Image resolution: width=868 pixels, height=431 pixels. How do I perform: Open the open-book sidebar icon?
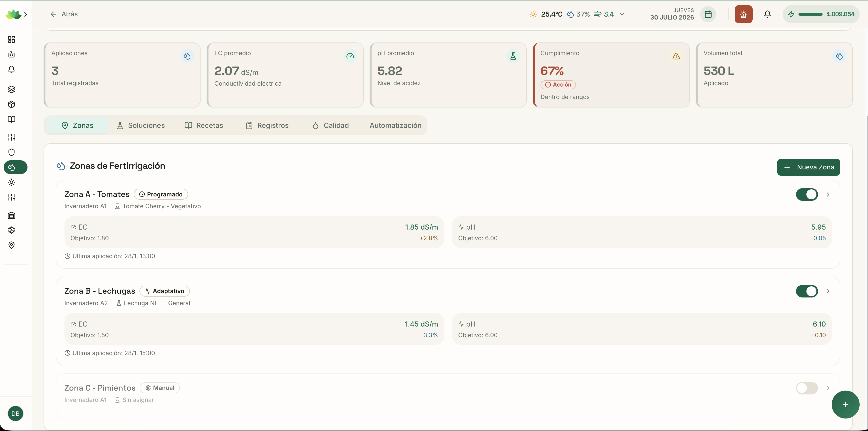[x=11, y=119]
